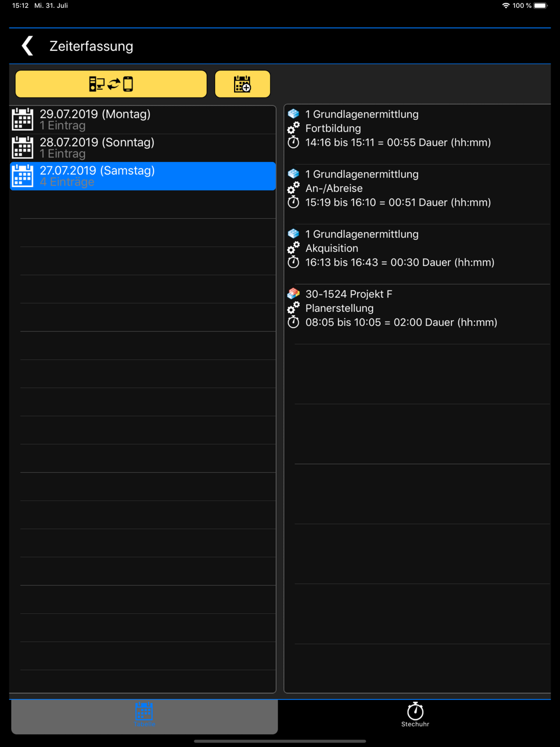Viewport: 560px width, 747px height.
Task: Tap the back chevron next to Zeiterfassung
Action: tap(27, 46)
